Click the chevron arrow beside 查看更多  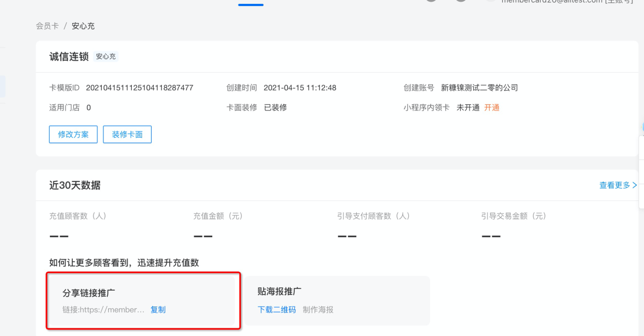[635, 185]
